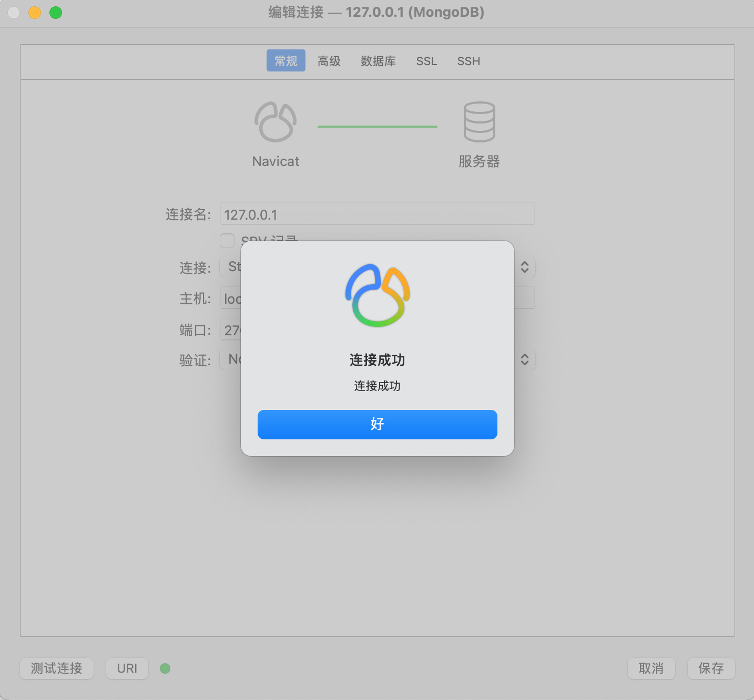The image size is (754, 700).
Task: Open the 验证 authentication dropdown
Action: tap(524, 359)
